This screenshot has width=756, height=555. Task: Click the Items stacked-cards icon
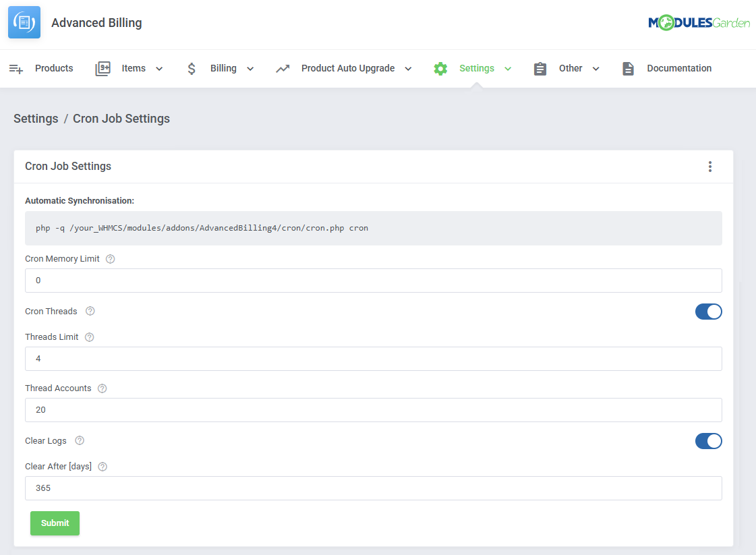click(103, 69)
